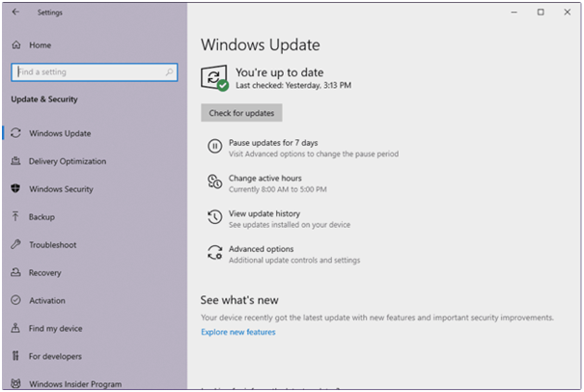This screenshot has width=584, height=392.
Task: Click the Activation checkmark circle icon
Action: pos(15,300)
